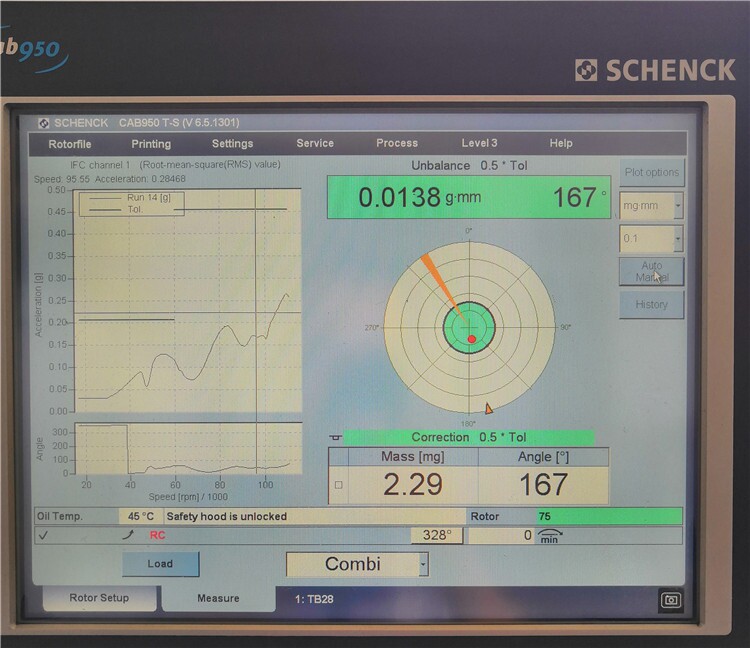Click the green Correction 0.5 * Tol header
The width and height of the screenshot is (750, 648).
[x=469, y=437]
